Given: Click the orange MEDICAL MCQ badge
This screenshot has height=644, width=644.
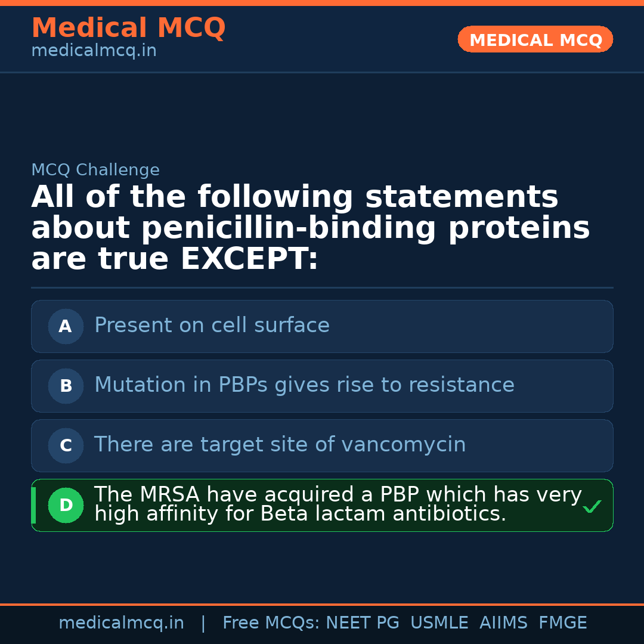Looking at the screenshot, I should tap(535, 39).
